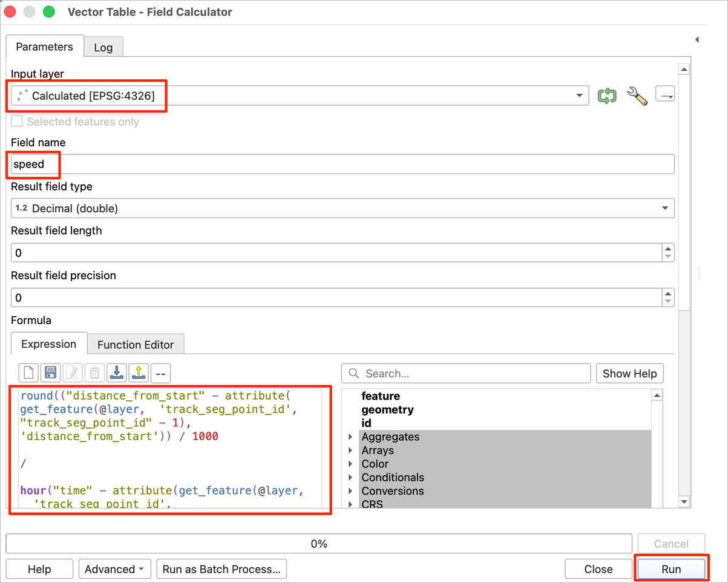Screen dimensions: 728x583
Task: Save expression with the floppy disk icon
Action: (x=50, y=373)
